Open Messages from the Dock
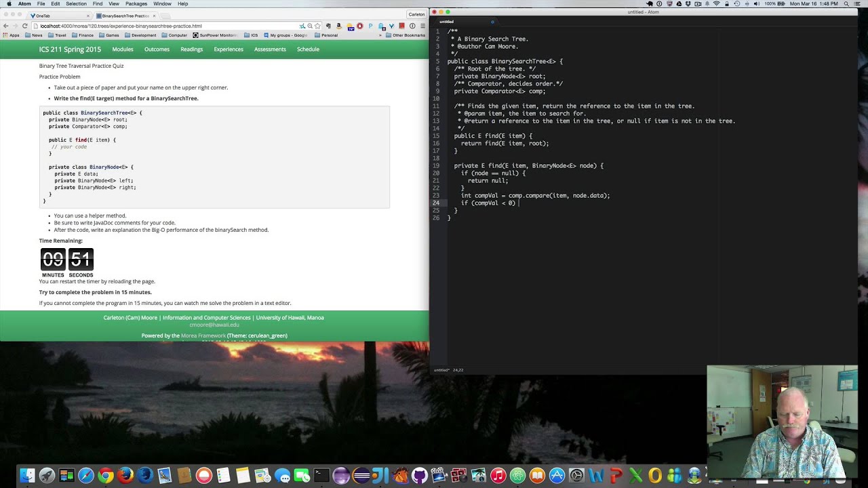 (282, 476)
